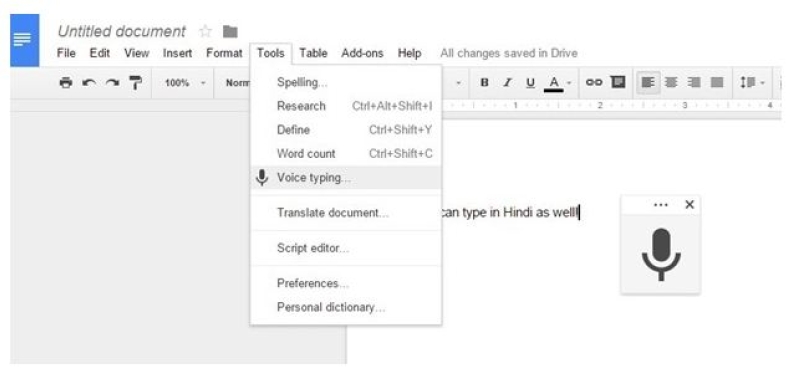
Task: Open the dropdown arrow left of Bold
Action: point(458,83)
